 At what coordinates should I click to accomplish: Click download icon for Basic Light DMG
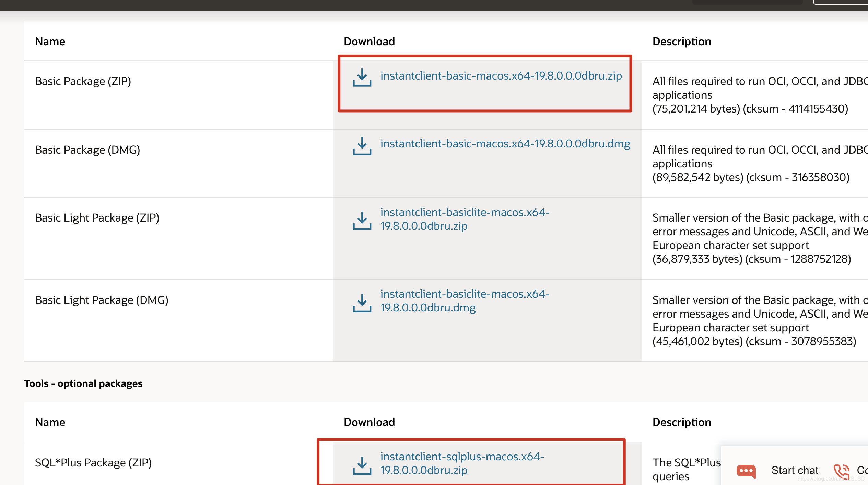(x=362, y=303)
